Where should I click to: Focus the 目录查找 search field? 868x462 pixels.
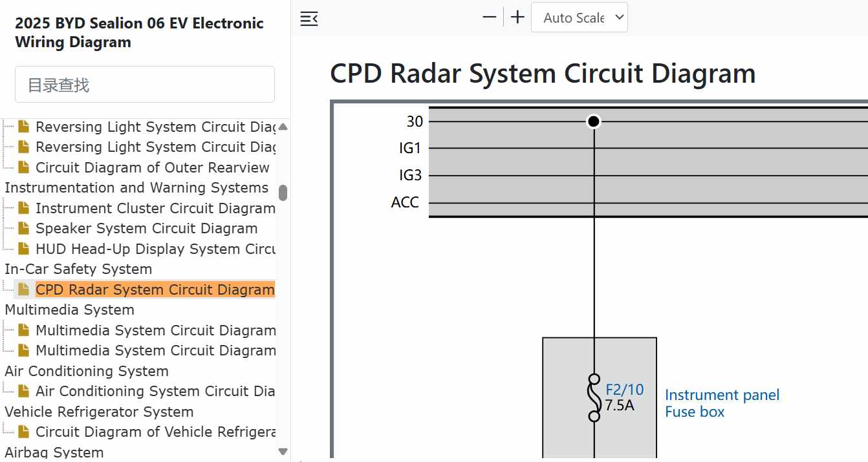145,85
